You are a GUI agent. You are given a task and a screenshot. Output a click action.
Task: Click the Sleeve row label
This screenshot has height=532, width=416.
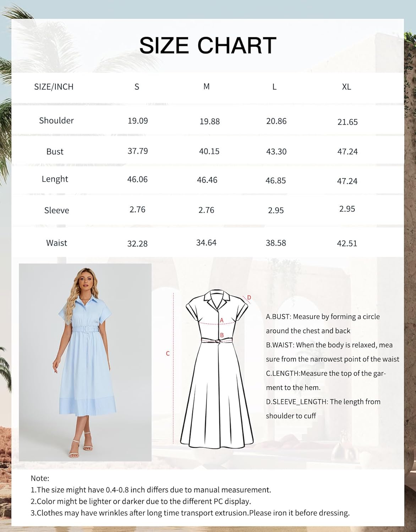click(x=57, y=210)
